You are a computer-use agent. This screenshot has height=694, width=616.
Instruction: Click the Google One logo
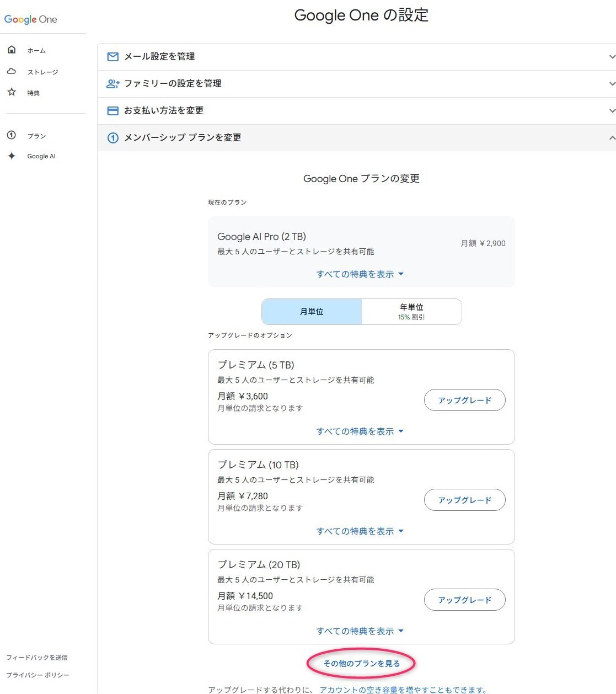point(30,19)
